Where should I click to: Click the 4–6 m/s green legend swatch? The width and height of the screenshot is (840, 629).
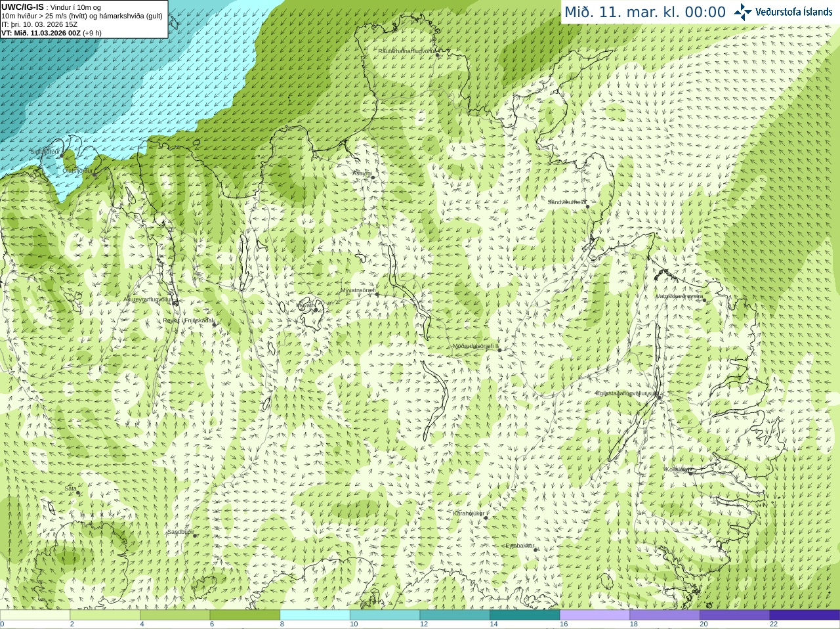pyautogui.click(x=175, y=615)
